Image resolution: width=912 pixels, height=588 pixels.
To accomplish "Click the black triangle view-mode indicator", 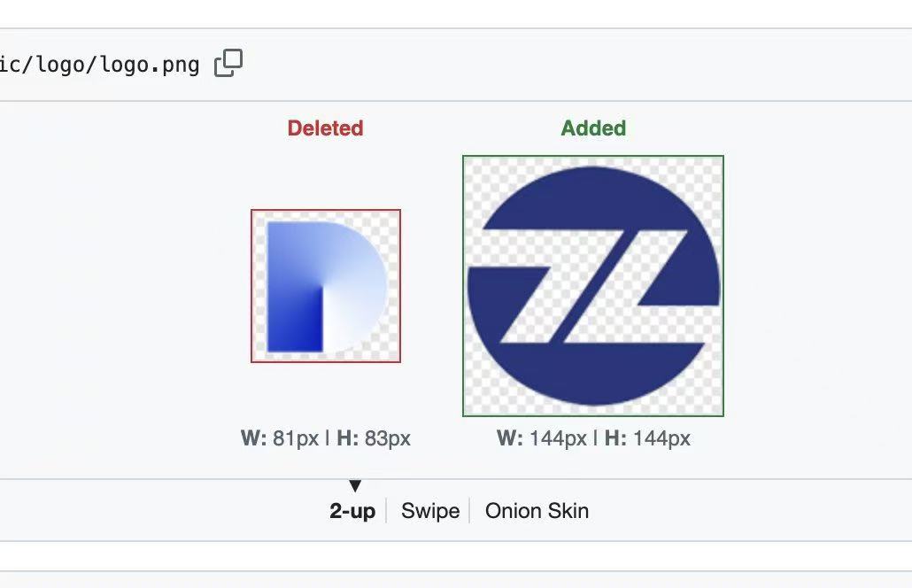I will coord(355,485).
